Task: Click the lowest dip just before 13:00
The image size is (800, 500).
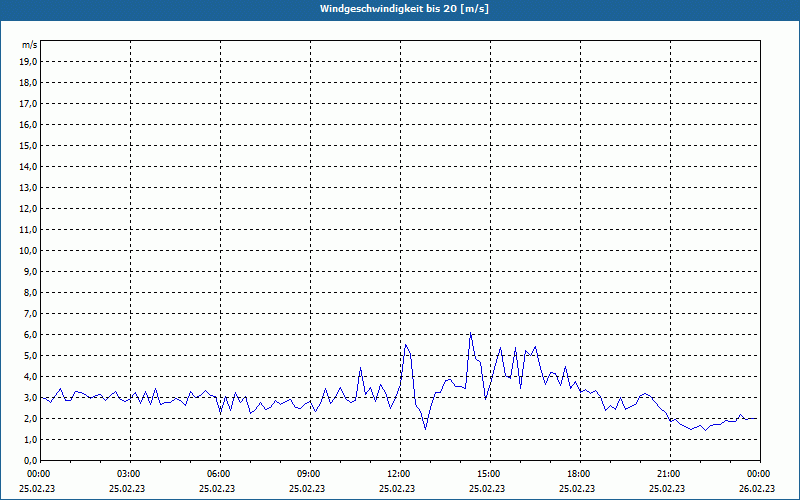Action: point(425,429)
